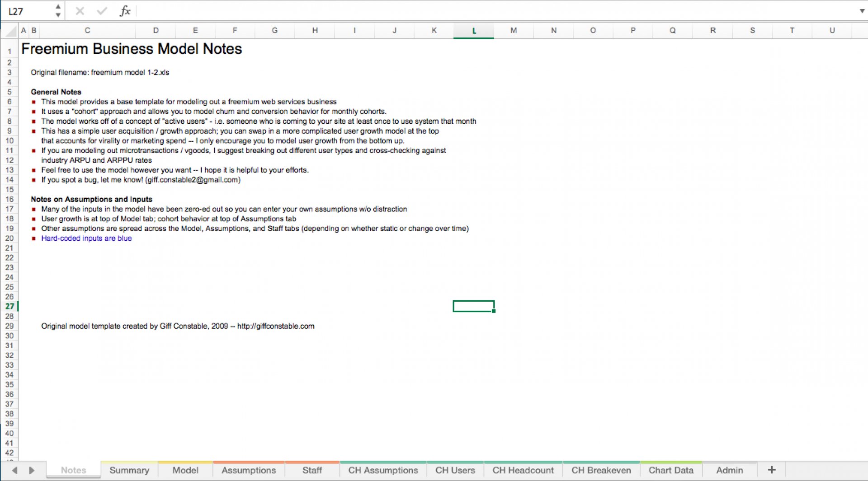This screenshot has width=868, height=481.
Task: Select row 42 header
Action: (x=9, y=453)
